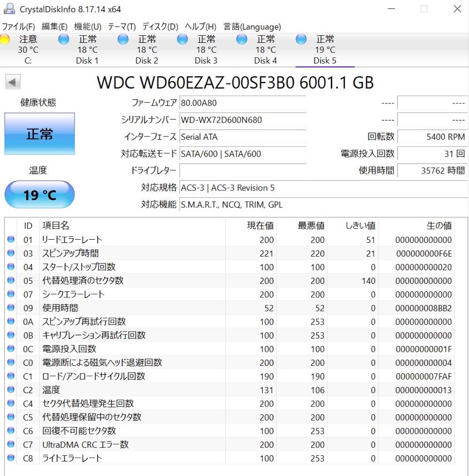Screen dimensions: 469x476
Task: Select the Disk 5 tab
Action: (x=325, y=49)
